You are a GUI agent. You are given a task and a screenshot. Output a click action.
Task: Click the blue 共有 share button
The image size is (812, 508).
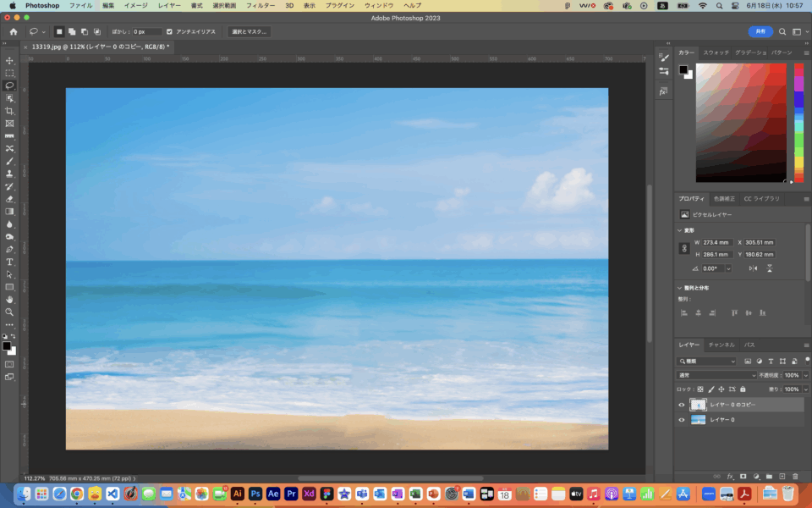pyautogui.click(x=760, y=31)
